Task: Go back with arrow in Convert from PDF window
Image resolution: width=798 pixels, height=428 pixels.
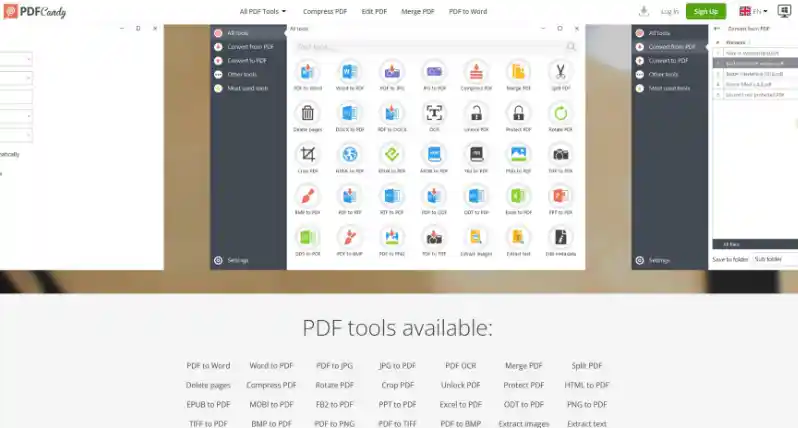Action: coord(717,28)
